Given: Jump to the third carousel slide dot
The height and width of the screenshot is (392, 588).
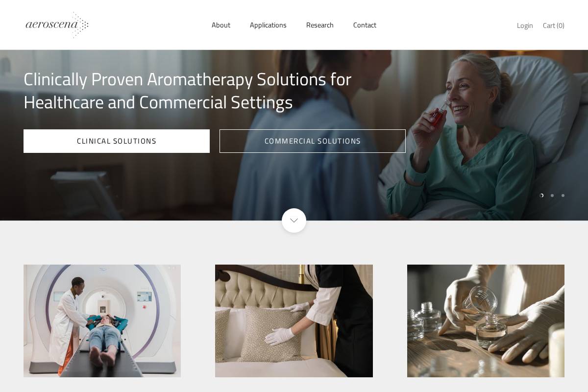Looking at the screenshot, I should point(563,196).
